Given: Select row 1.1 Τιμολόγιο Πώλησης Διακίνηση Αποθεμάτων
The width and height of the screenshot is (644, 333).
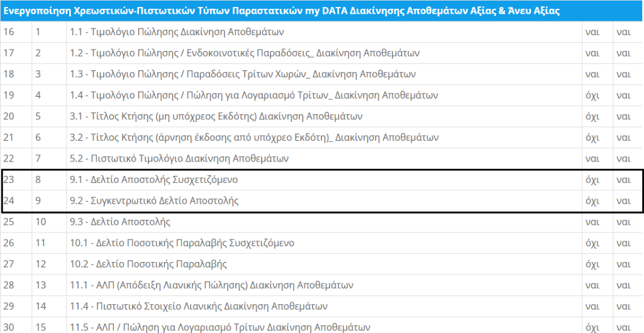Looking at the screenshot, I should coord(322,32).
